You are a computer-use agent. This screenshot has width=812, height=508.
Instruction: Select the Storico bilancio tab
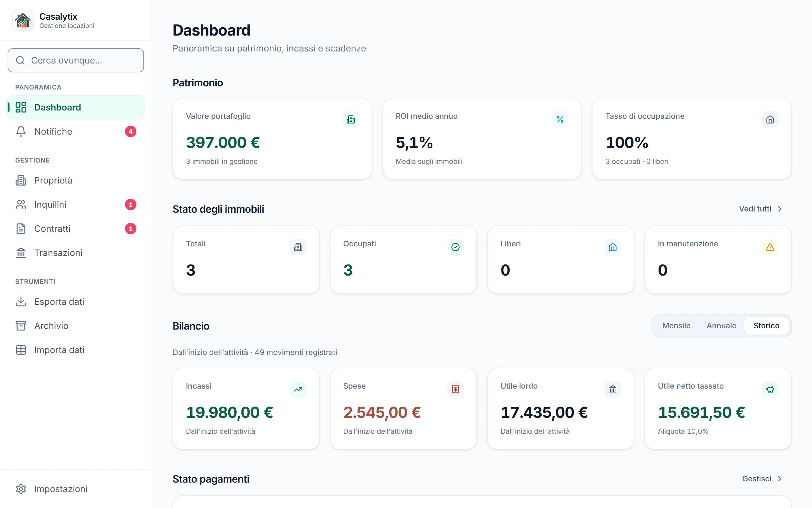click(x=766, y=325)
